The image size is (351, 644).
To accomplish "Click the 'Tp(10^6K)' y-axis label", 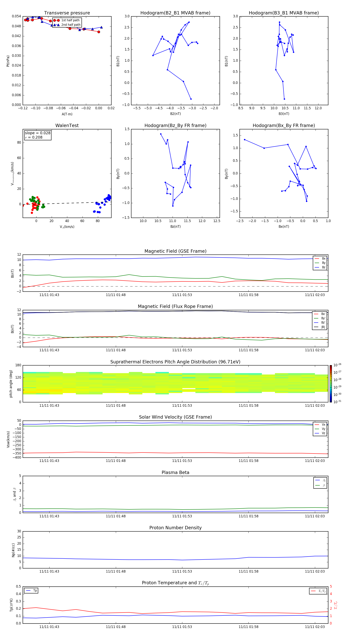I will [11, 605].
